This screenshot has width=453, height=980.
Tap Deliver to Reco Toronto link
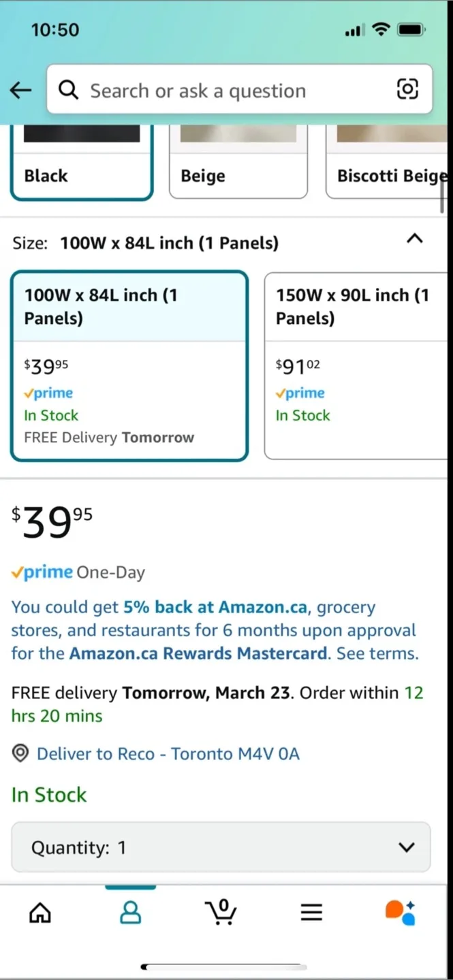pos(168,753)
